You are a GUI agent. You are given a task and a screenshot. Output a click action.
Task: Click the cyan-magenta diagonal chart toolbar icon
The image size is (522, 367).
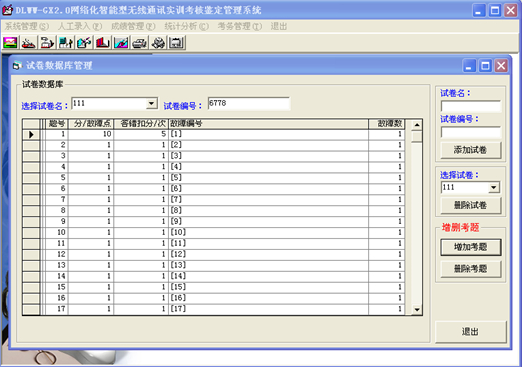click(x=121, y=43)
